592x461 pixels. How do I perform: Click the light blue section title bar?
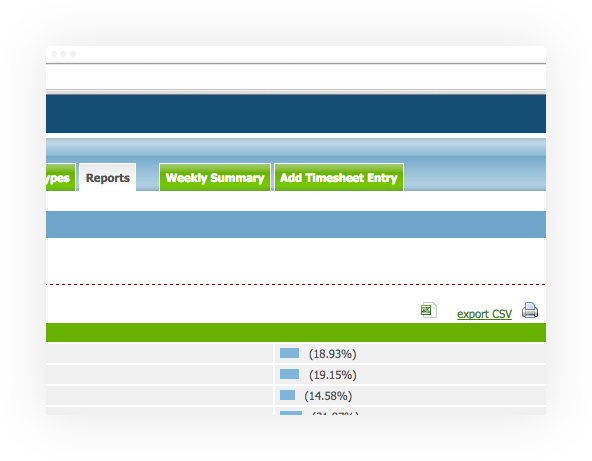point(296,224)
